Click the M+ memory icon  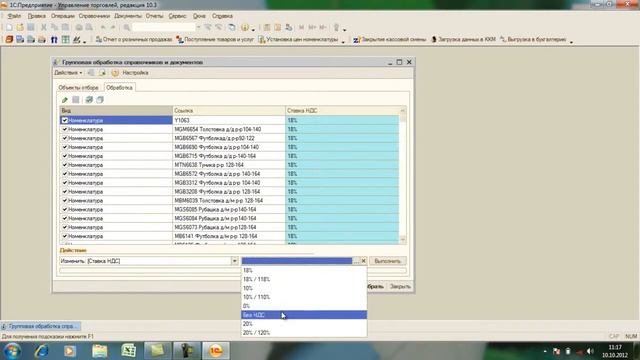312,27
